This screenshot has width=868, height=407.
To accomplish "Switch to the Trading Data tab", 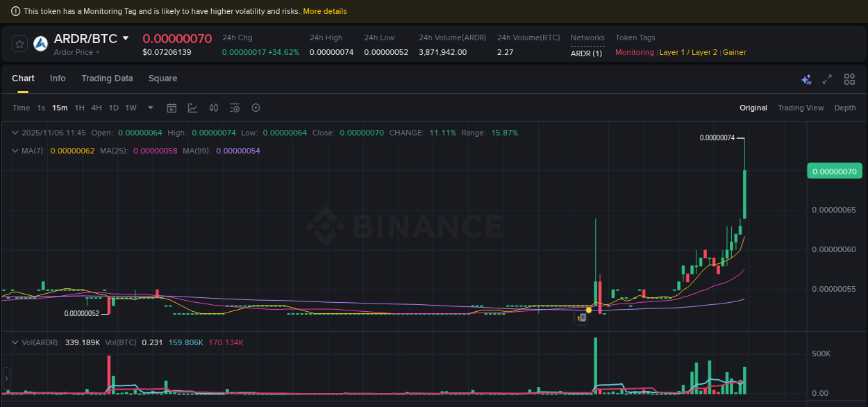I will [x=107, y=78].
